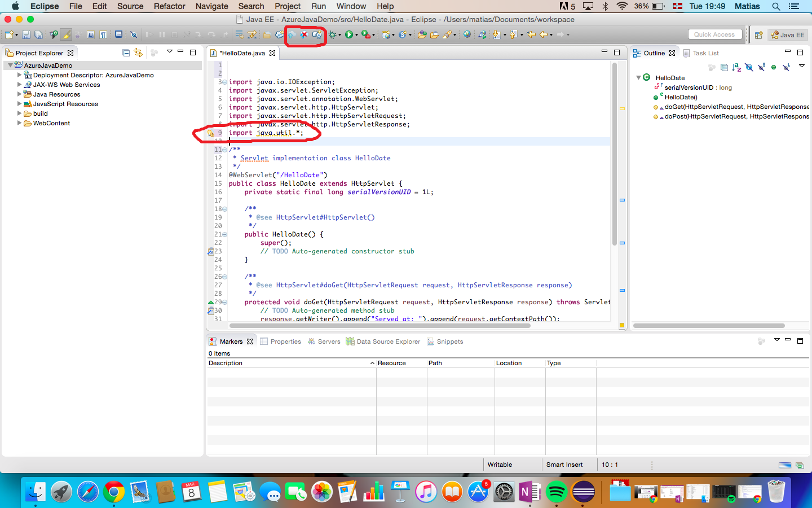The height and width of the screenshot is (508, 812).
Task: Click the green Run button icon
Action: 349,34
